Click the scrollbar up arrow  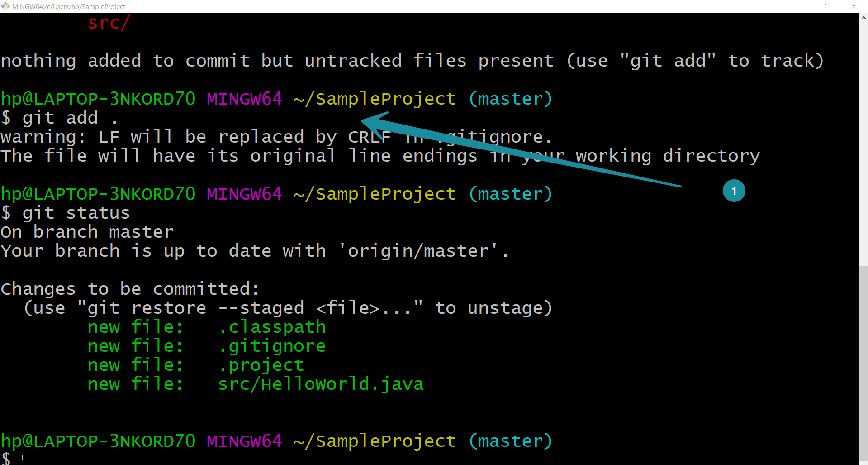click(863, 18)
